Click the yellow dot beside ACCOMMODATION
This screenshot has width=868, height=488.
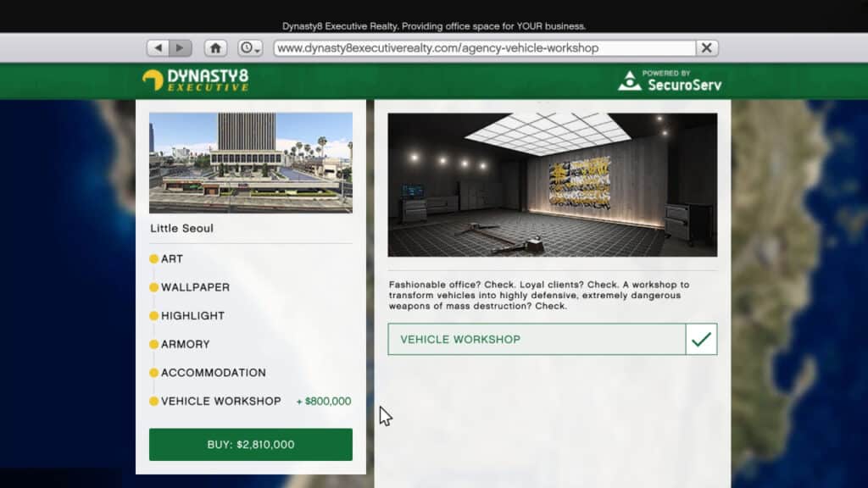[154, 373]
